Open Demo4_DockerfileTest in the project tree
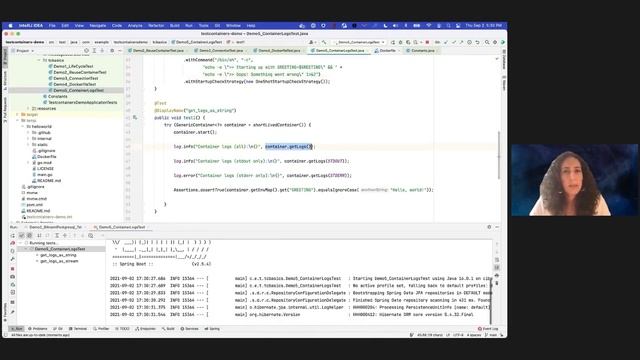640x360 pixels. click(75, 84)
